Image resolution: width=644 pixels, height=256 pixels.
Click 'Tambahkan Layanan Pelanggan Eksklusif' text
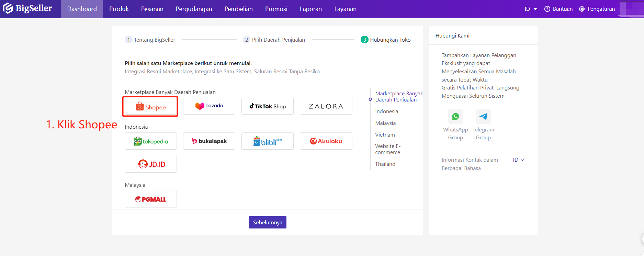(479, 59)
